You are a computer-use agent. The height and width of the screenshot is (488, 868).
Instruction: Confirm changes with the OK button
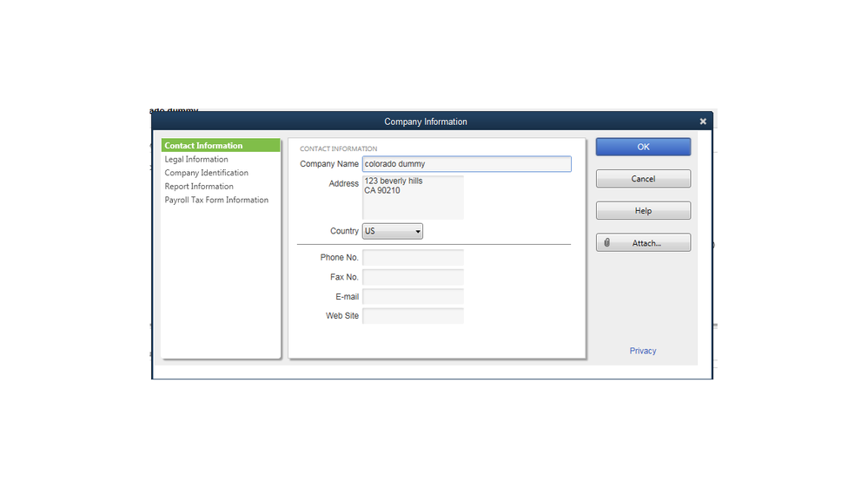pyautogui.click(x=643, y=147)
